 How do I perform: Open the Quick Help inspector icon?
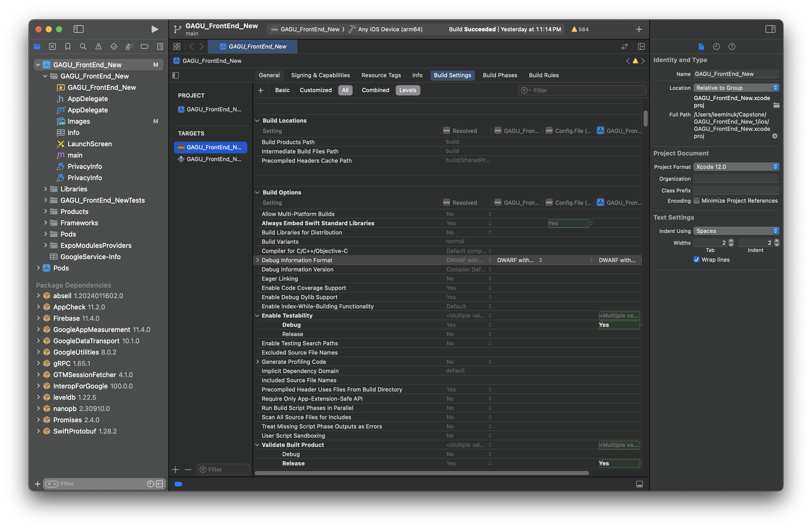[732, 46]
